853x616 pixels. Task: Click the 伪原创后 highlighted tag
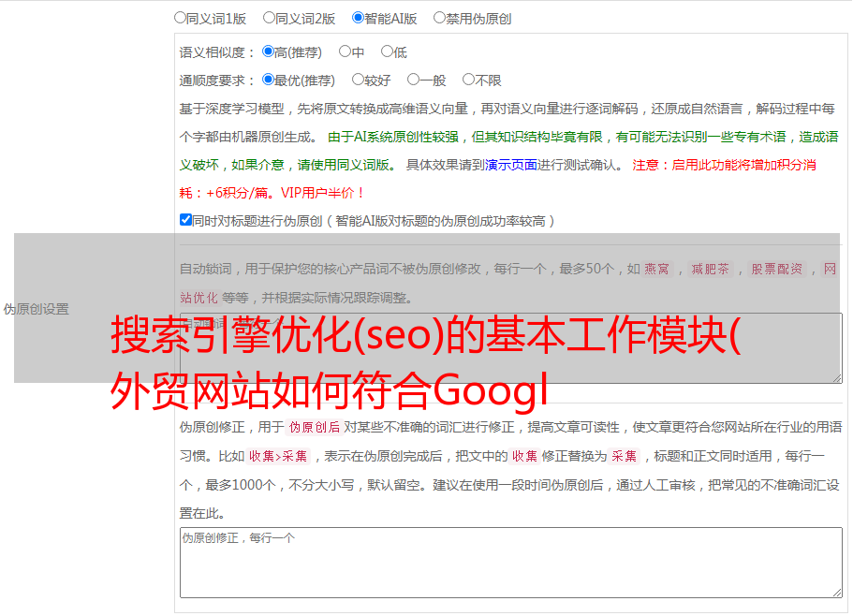tap(315, 427)
